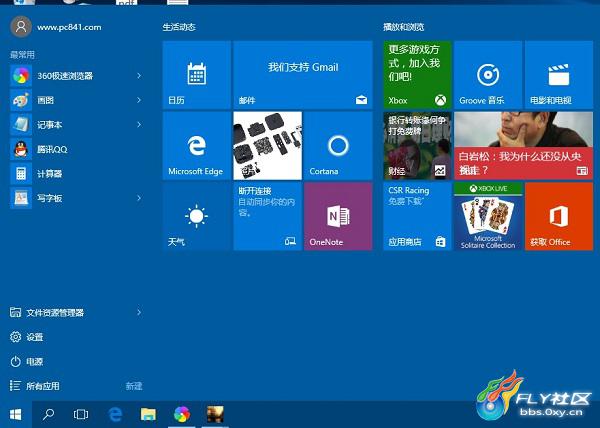Open Edge from the taskbar
This screenshot has width=600, height=428.
115,414
